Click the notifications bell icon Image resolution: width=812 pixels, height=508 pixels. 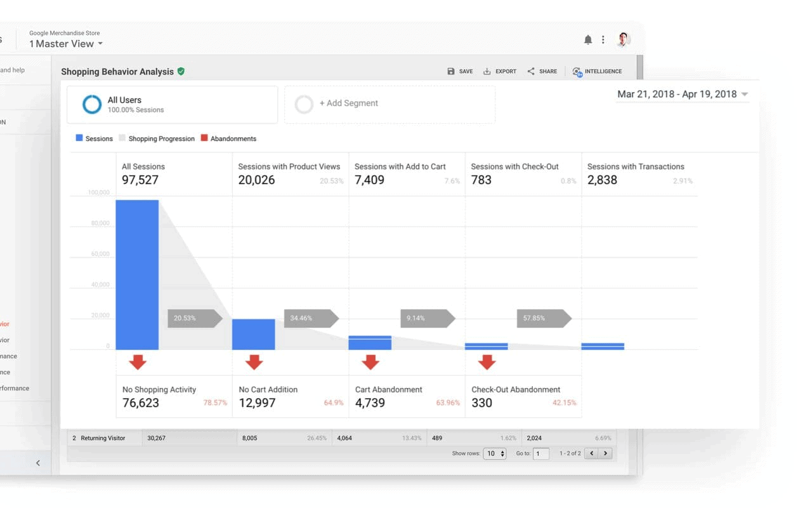click(x=588, y=40)
